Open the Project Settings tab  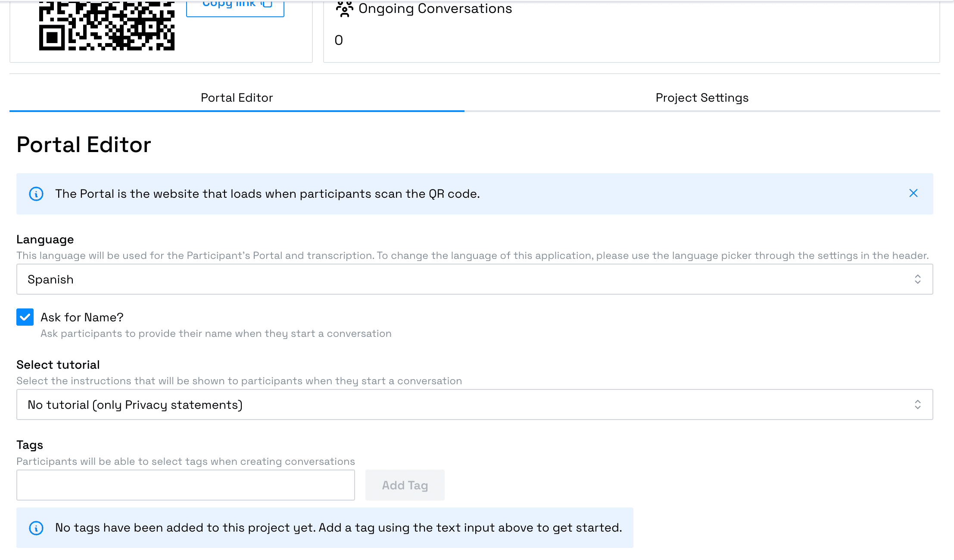click(702, 98)
